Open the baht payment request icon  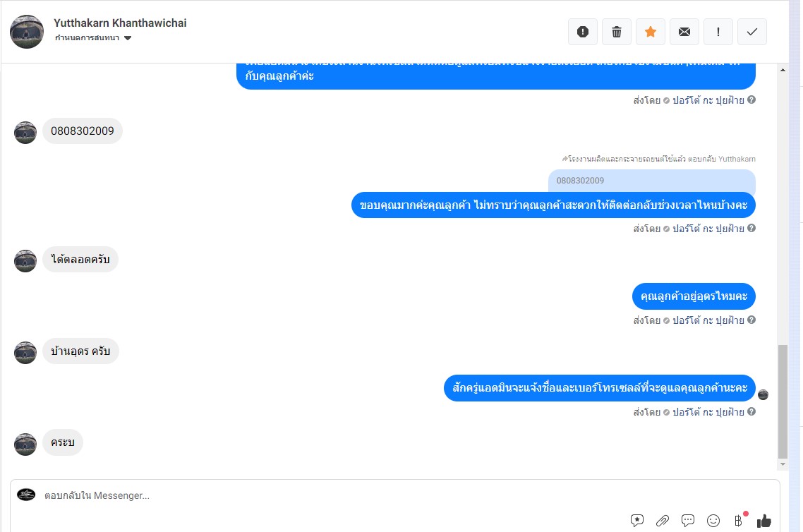[x=739, y=521]
